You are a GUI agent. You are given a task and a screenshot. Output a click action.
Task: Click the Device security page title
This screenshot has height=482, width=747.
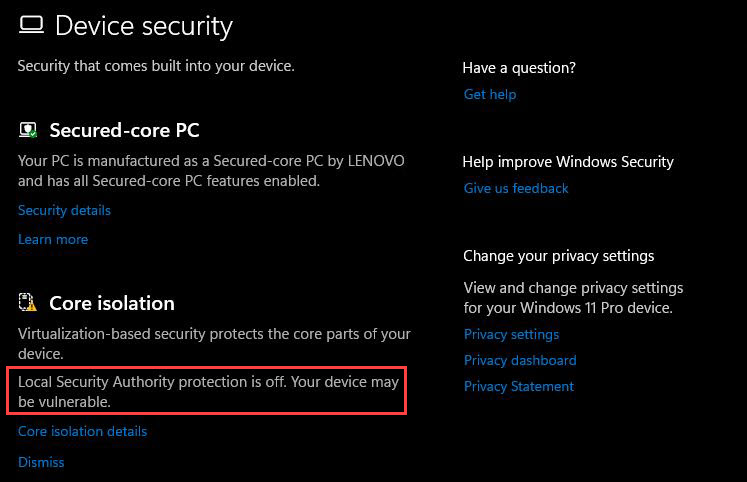(x=144, y=26)
